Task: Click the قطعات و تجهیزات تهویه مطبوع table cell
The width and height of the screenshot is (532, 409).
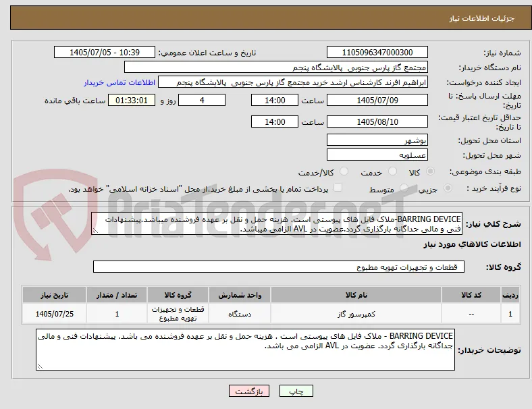Action: 178,314
